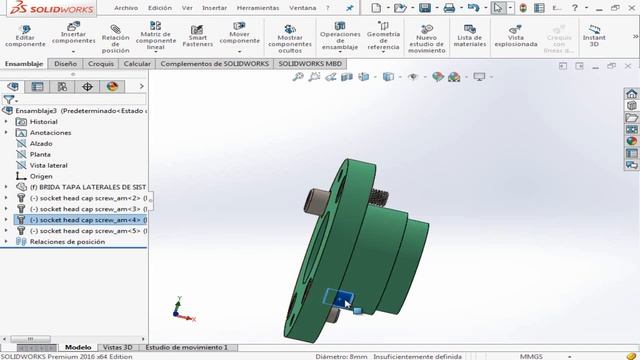This screenshot has height=360, width=640.
Task: Open DimXpertManager tab
Action: coord(87,87)
